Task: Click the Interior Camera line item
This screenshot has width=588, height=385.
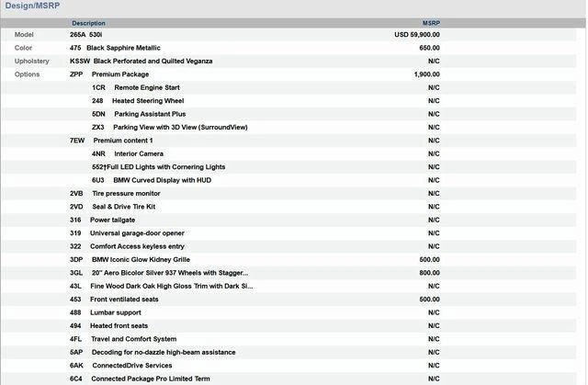Action: [138, 153]
